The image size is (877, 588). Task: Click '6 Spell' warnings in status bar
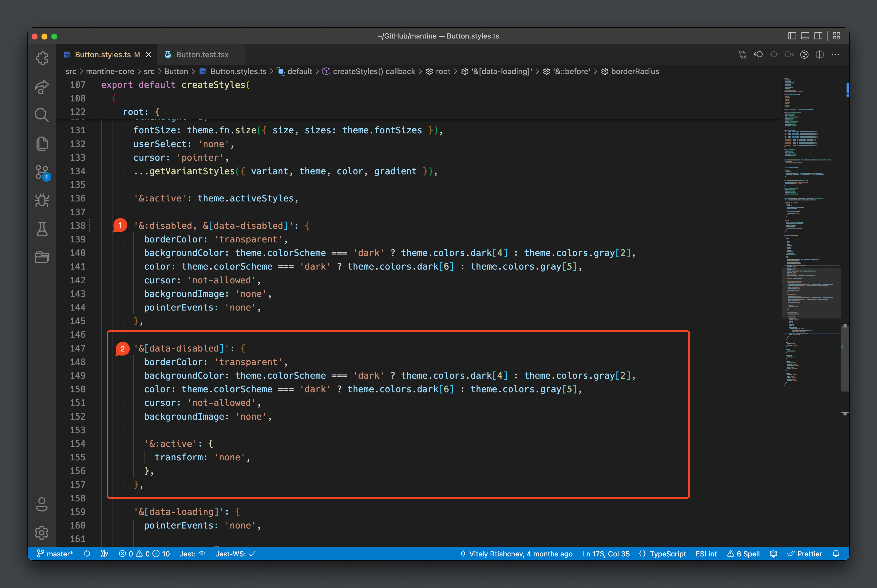(743, 554)
